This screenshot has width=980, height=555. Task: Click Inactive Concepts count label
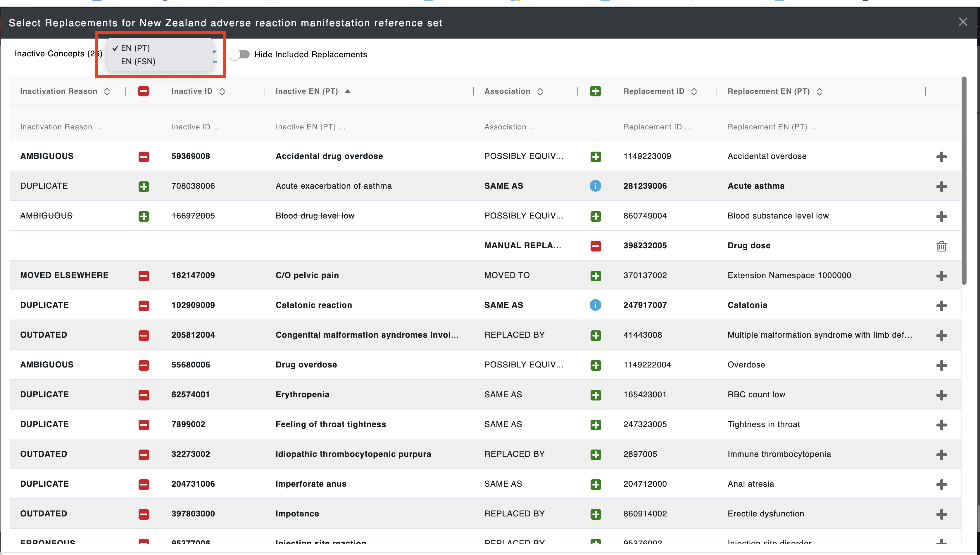click(x=58, y=53)
